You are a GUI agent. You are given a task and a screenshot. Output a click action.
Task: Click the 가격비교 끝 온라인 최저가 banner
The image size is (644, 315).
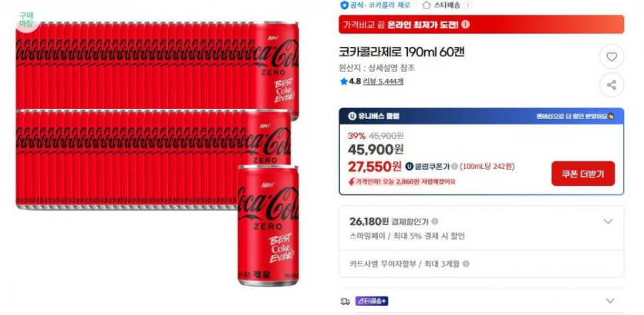481,24
